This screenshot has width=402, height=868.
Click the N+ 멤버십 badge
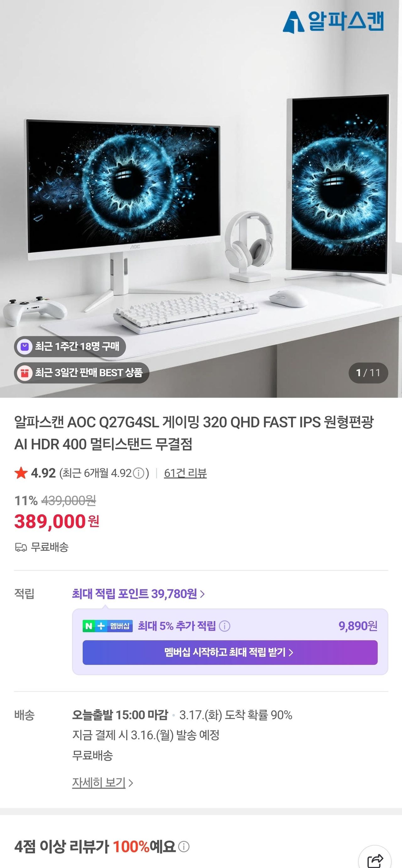coord(108,626)
